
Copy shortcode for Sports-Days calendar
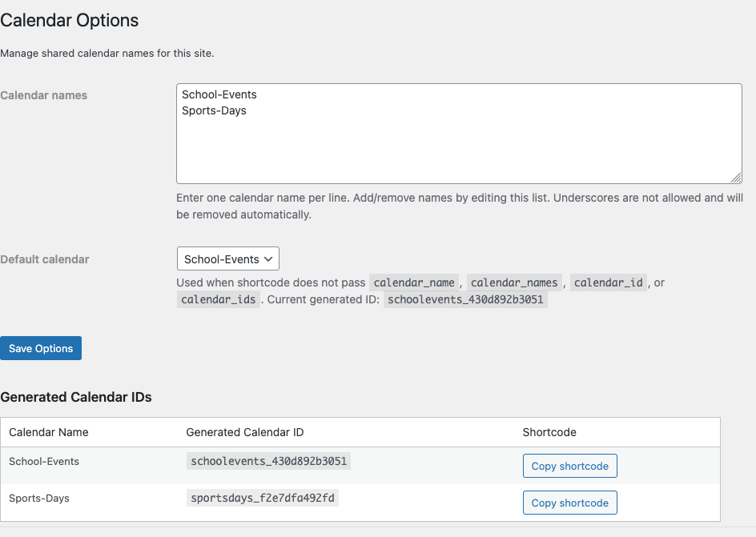[569, 503]
